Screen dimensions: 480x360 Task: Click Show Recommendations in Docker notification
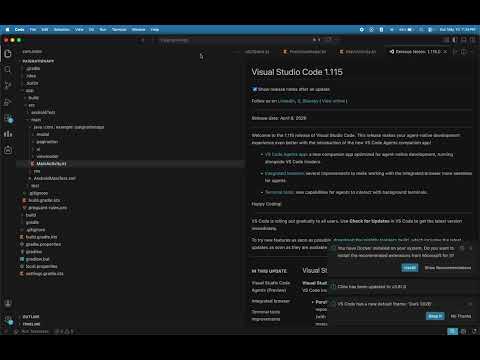coord(448,268)
